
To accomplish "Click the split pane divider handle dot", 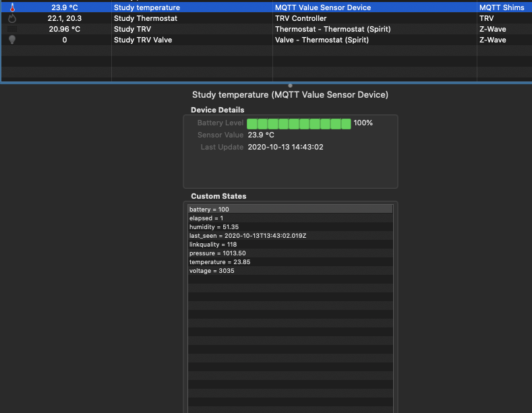I will click(x=290, y=86).
